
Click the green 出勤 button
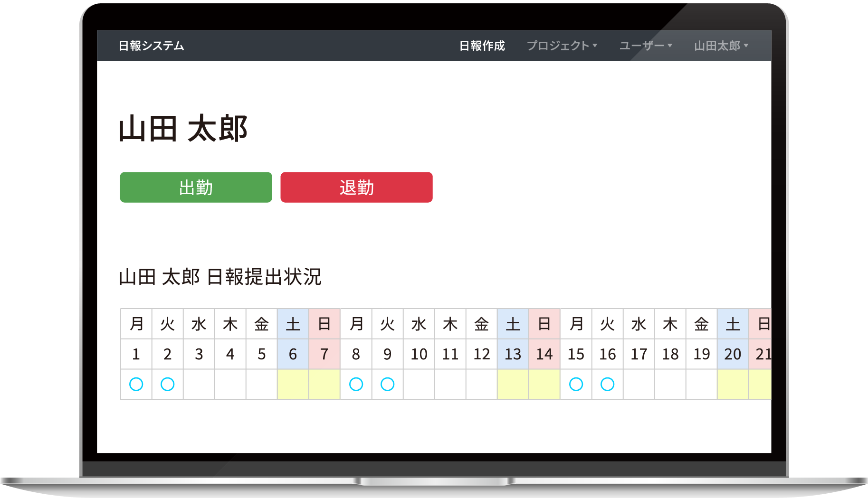click(196, 188)
